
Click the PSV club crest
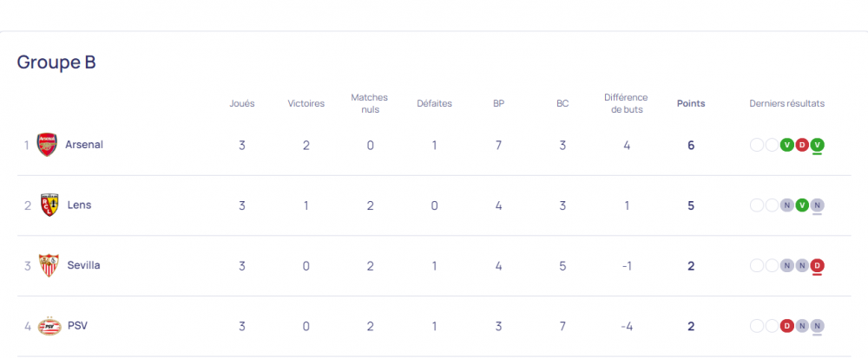pos(49,326)
